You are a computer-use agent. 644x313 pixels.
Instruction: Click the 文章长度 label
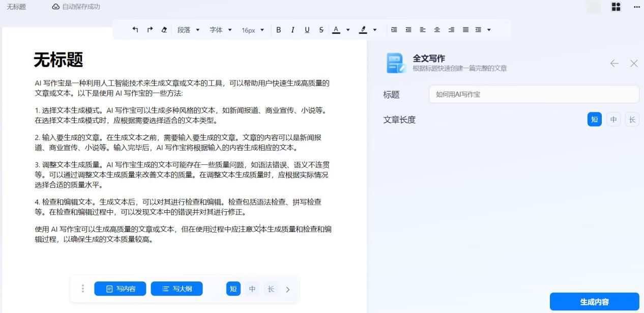point(399,120)
